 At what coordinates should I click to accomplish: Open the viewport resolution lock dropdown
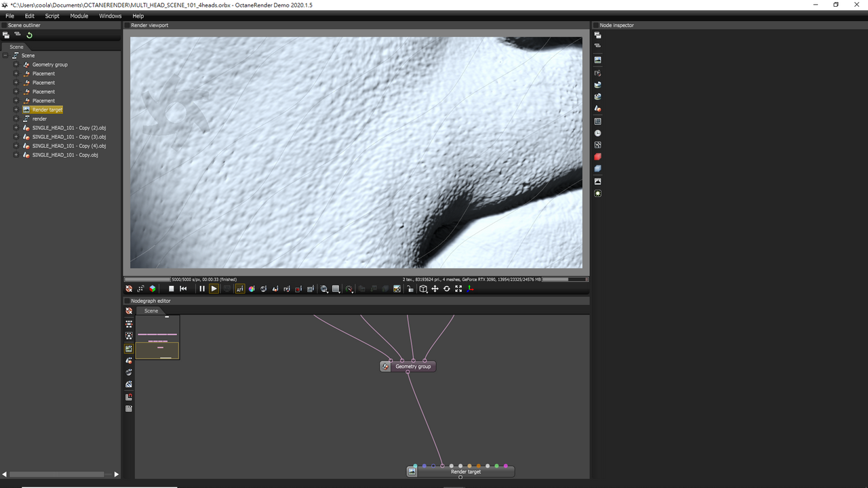pyautogui.click(x=336, y=289)
